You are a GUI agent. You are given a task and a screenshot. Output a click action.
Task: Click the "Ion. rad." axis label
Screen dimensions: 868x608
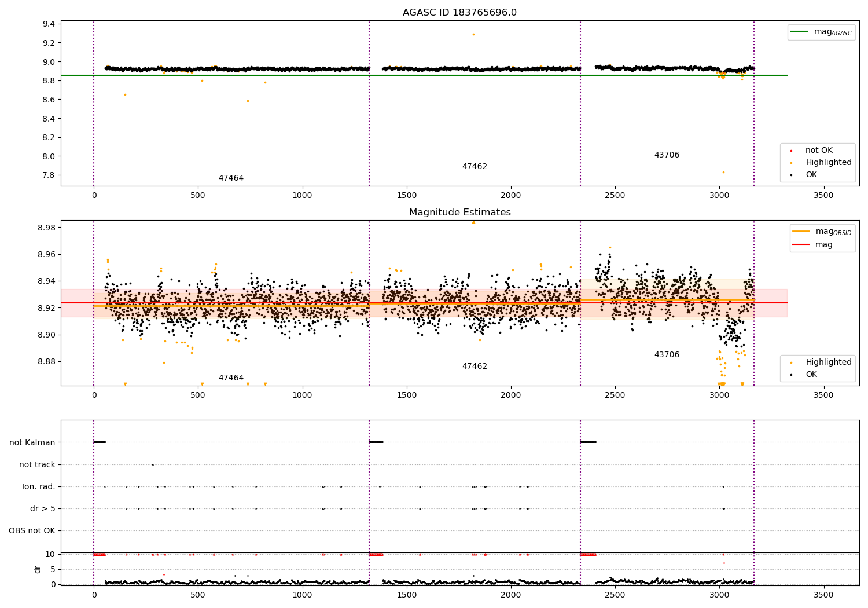pos(39,487)
